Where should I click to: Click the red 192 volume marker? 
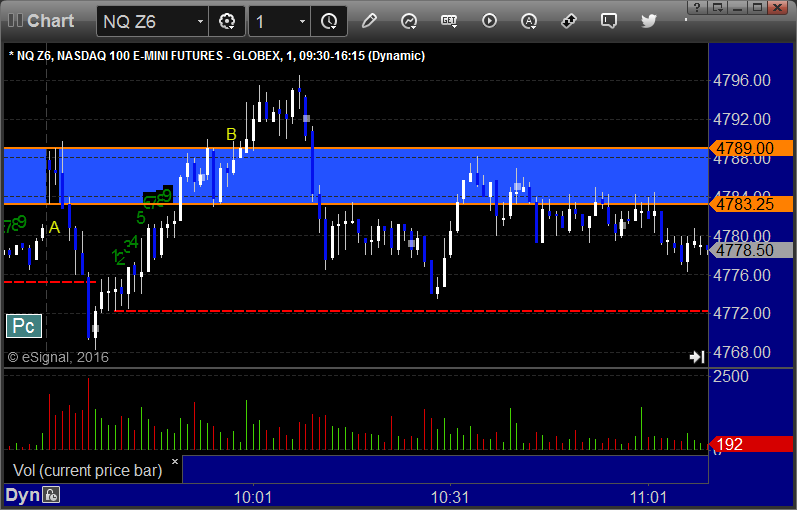coord(751,444)
